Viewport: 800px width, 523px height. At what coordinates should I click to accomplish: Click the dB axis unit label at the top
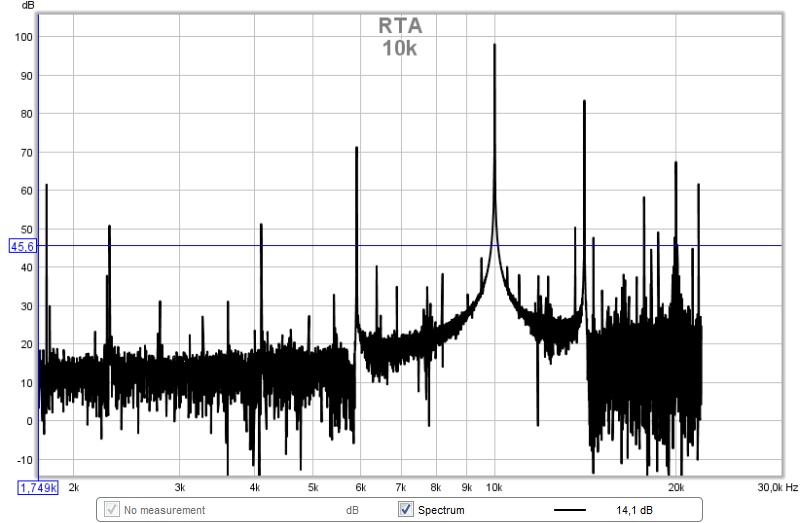coord(28,6)
